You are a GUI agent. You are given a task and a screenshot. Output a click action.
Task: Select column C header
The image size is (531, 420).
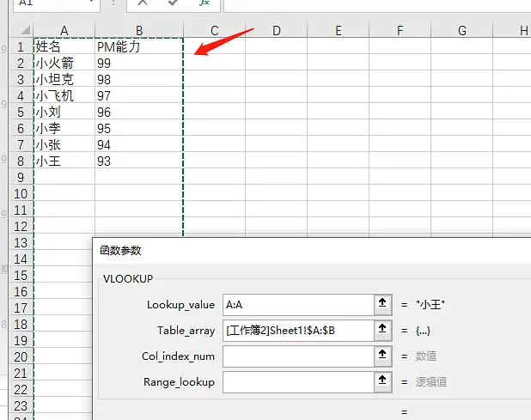[x=214, y=30]
